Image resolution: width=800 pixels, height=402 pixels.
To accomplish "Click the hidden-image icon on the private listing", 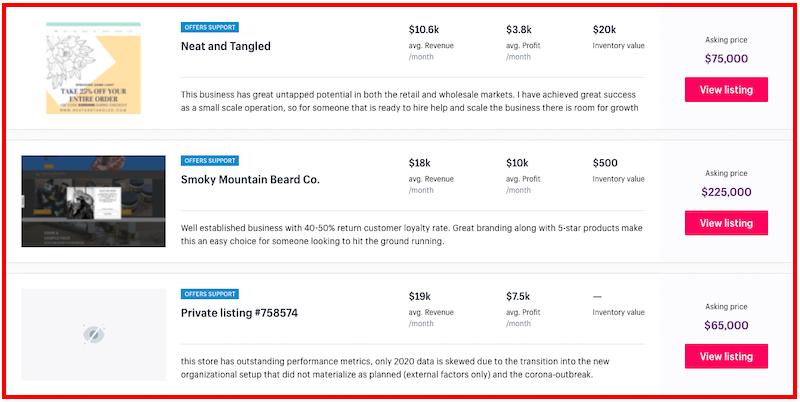I will (x=94, y=335).
